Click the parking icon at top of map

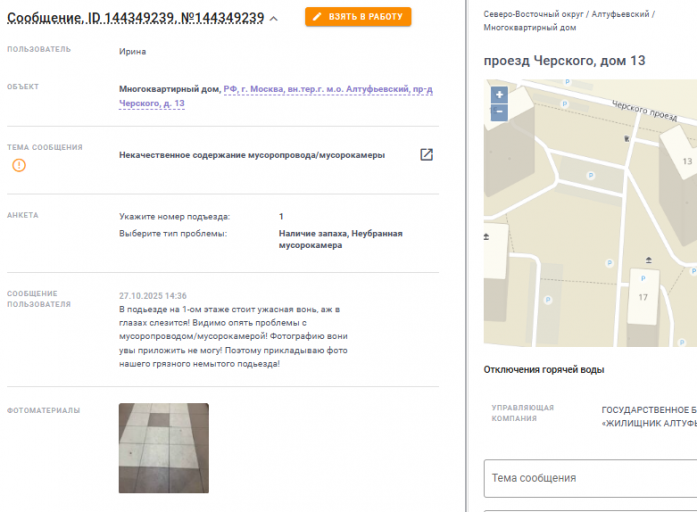567,82
